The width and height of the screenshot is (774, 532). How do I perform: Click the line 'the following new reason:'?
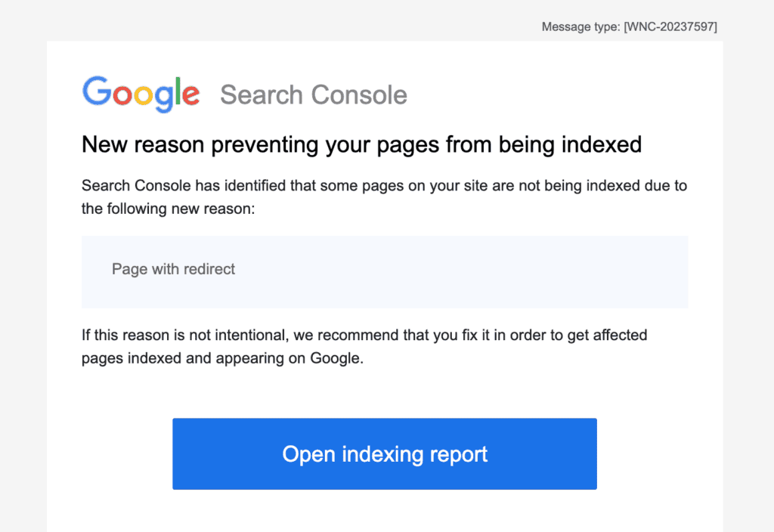point(169,209)
